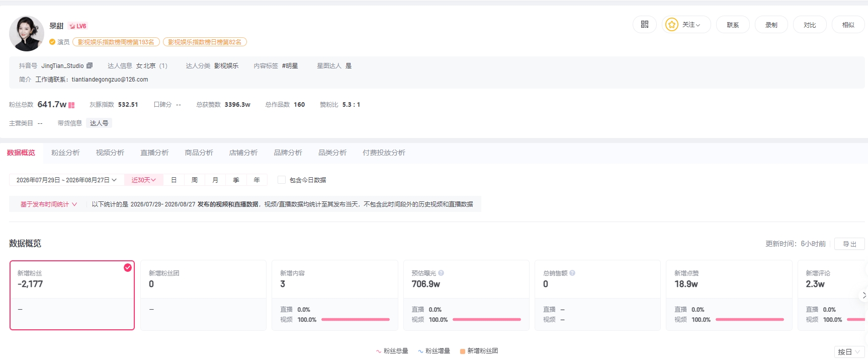Select the 季 period option

coord(236,180)
